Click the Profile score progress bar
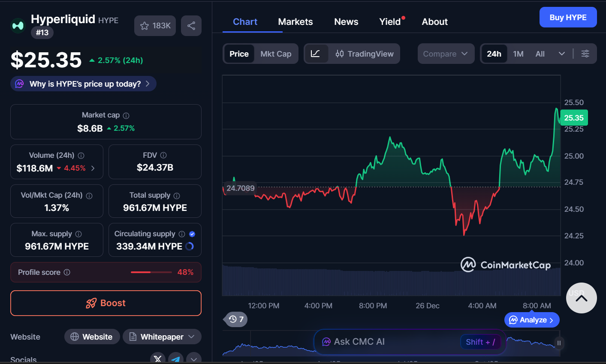Viewport: 606px width, 364px height. [151, 272]
